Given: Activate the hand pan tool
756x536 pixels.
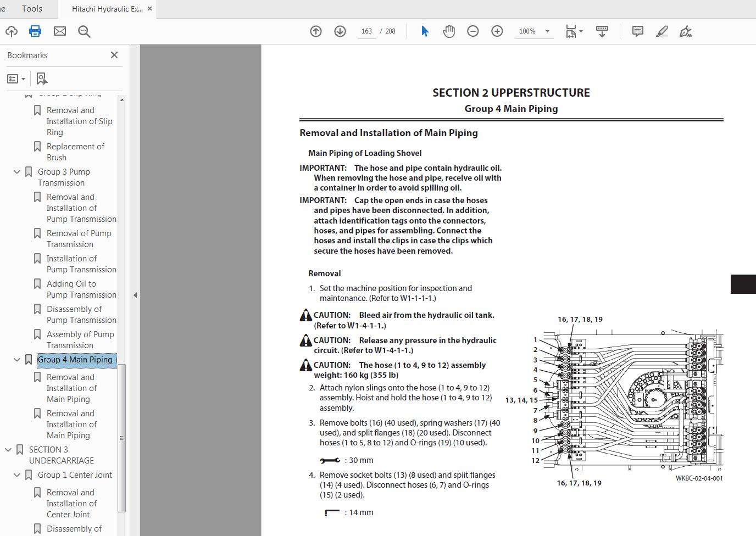Looking at the screenshot, I should point(449,31).
